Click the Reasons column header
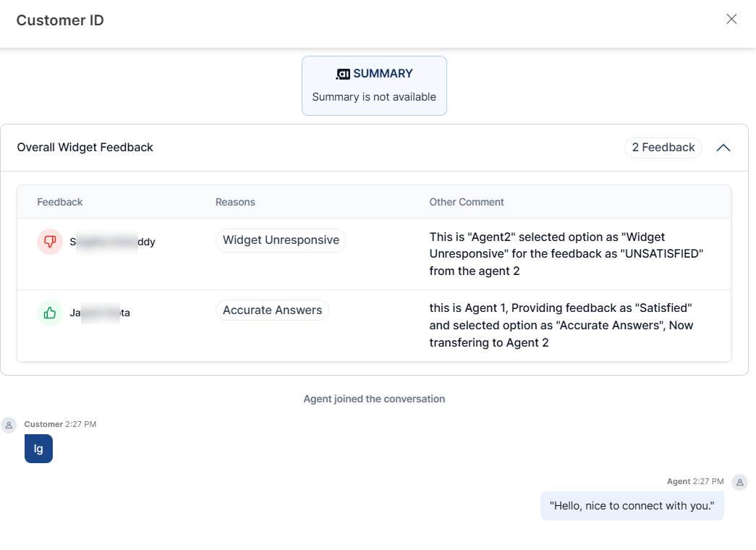756x550 pixels. (235, 202)
